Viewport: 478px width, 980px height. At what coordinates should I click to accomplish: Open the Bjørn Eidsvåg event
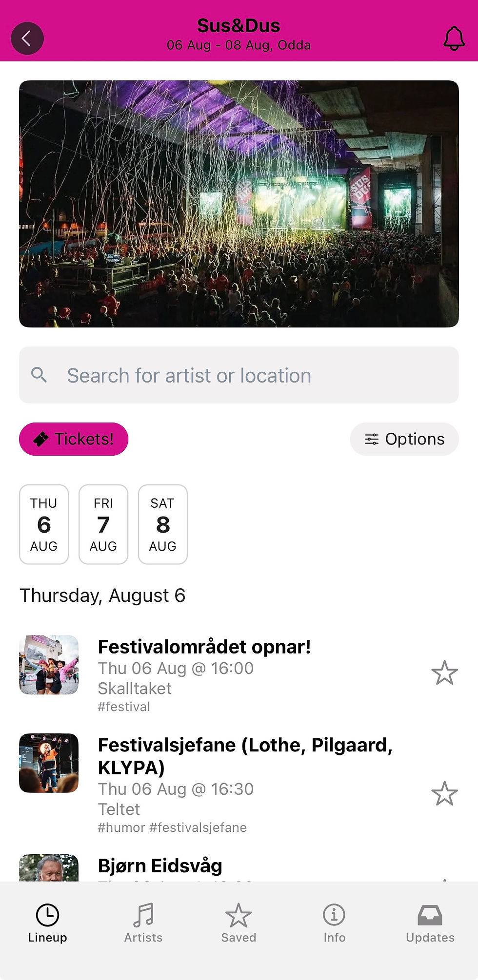pyautogui.click(x=160, y=866)
